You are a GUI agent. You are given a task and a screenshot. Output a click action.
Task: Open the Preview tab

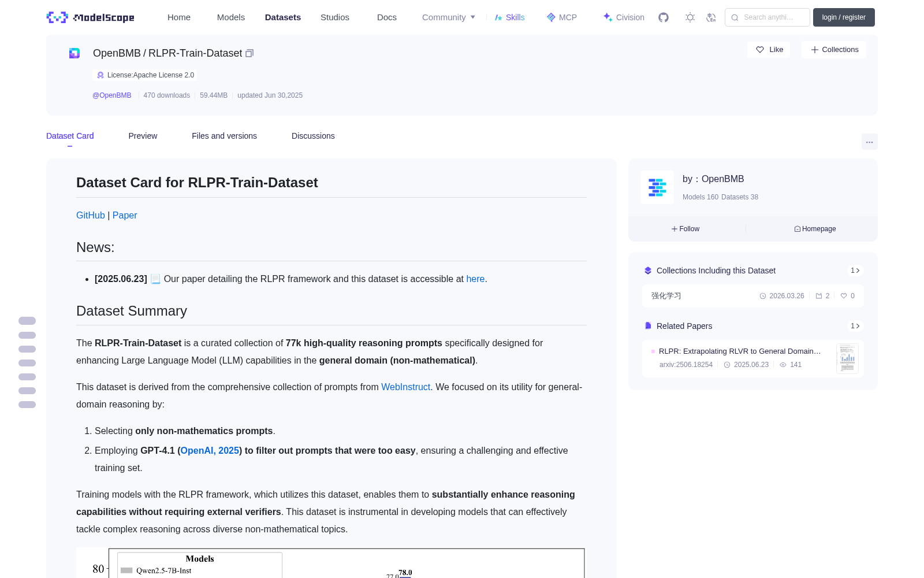(x=143, y=136)
